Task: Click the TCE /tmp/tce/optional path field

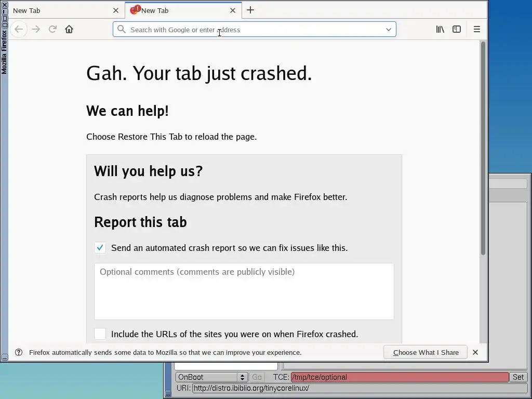Action: [400, 377]
